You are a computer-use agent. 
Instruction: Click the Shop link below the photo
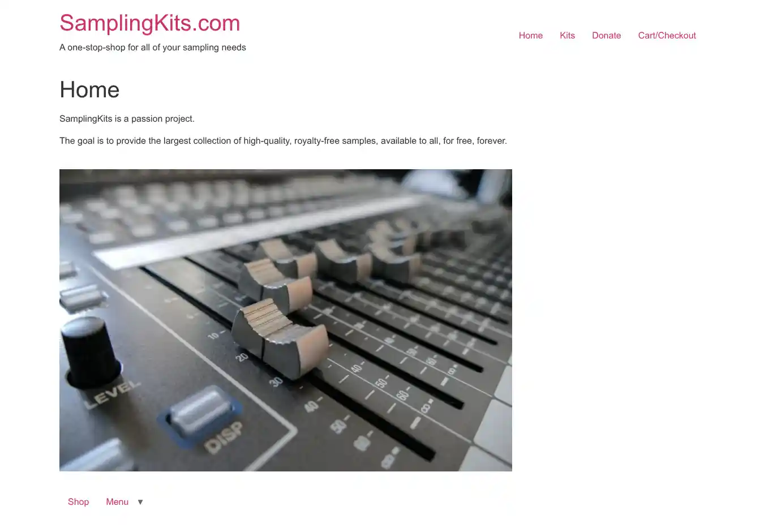click(x=78, y=501)
